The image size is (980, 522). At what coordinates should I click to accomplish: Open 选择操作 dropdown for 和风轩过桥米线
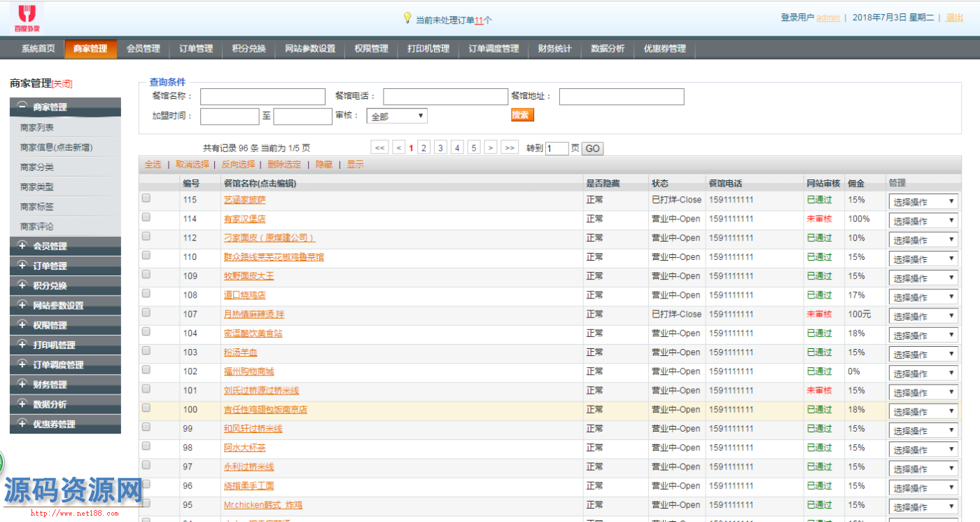click(x=923, y=430)
